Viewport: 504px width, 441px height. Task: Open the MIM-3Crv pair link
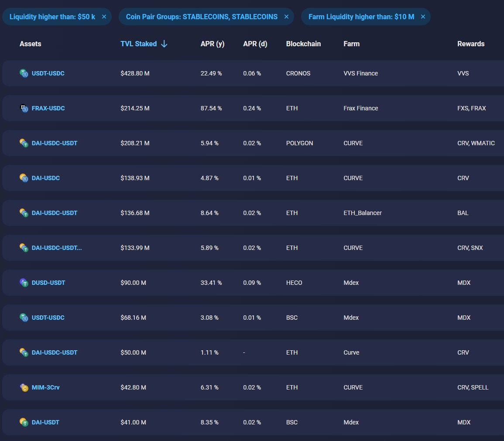46,387
